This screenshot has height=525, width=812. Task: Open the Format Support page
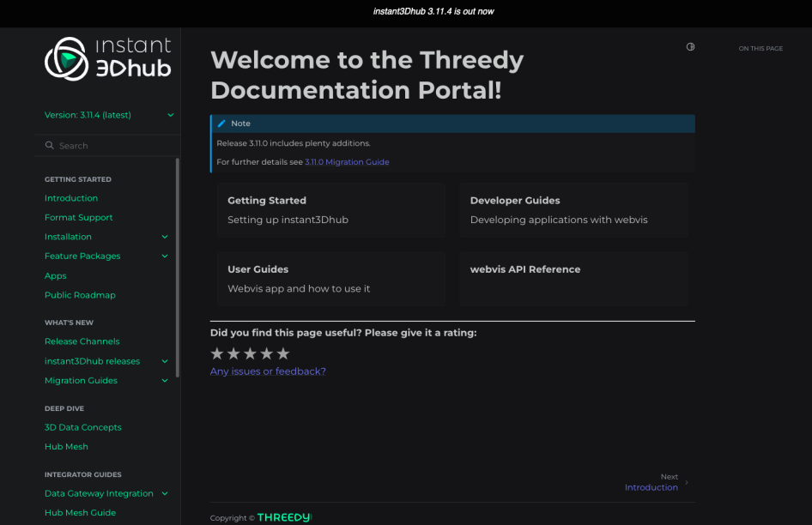78,217
